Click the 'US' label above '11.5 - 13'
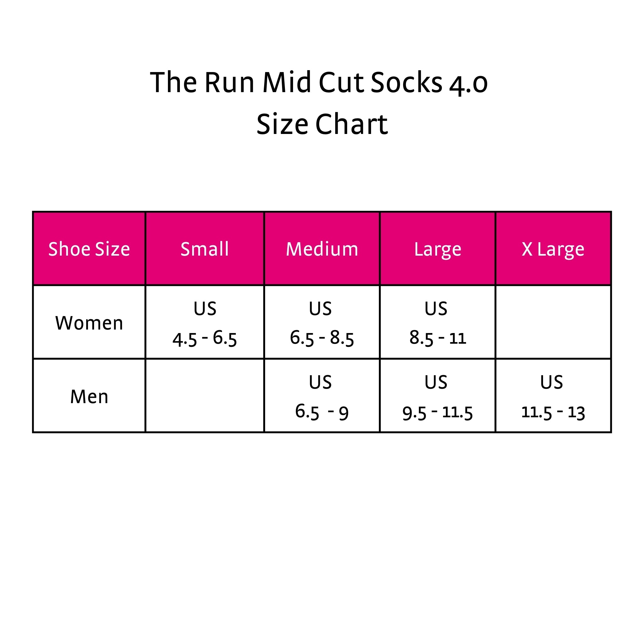Screen dimensions: 644x644 [x=552, y=382]
